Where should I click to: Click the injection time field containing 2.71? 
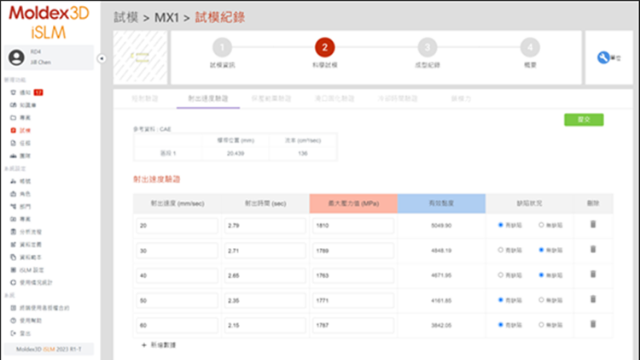(265, 251)
